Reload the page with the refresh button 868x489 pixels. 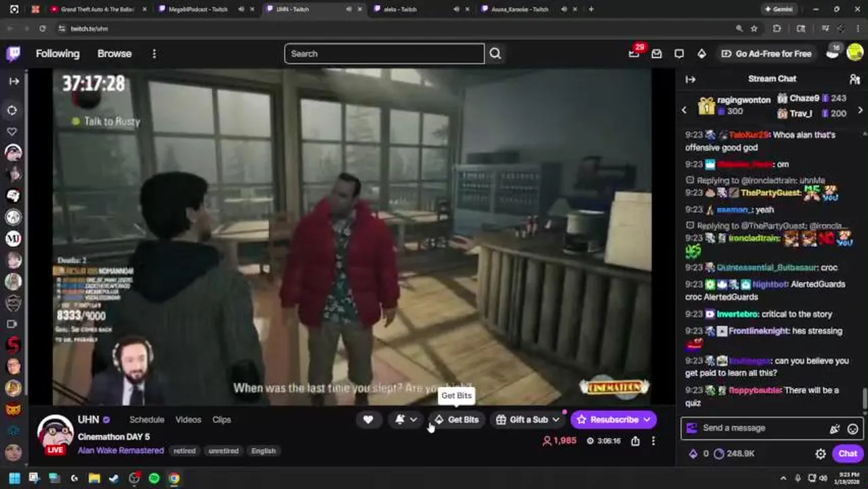(42, 29)
